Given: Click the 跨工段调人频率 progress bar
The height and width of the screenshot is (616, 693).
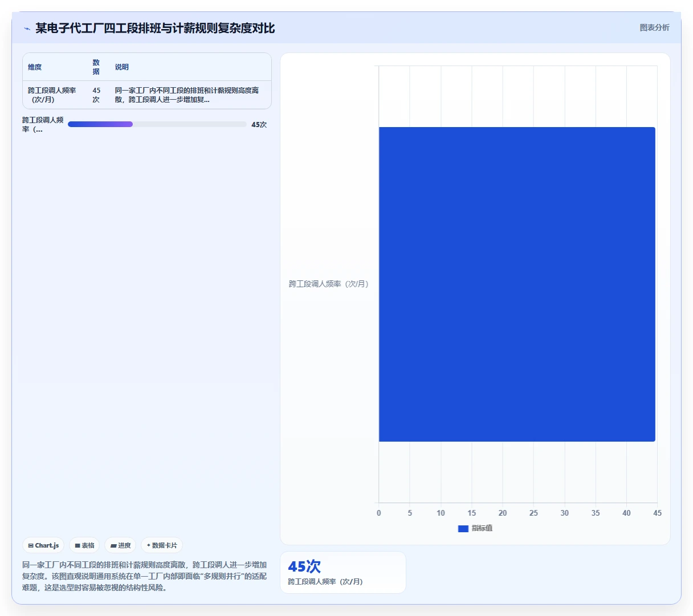Looking at the screenshot, I should (x=157, y=124).
